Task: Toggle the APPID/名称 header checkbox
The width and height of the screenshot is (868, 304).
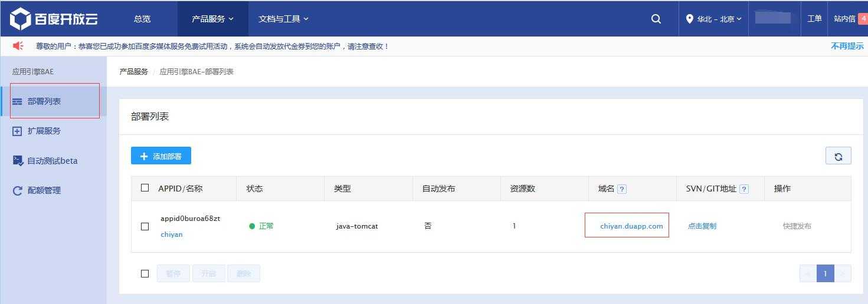Action: tap(145, 188)
